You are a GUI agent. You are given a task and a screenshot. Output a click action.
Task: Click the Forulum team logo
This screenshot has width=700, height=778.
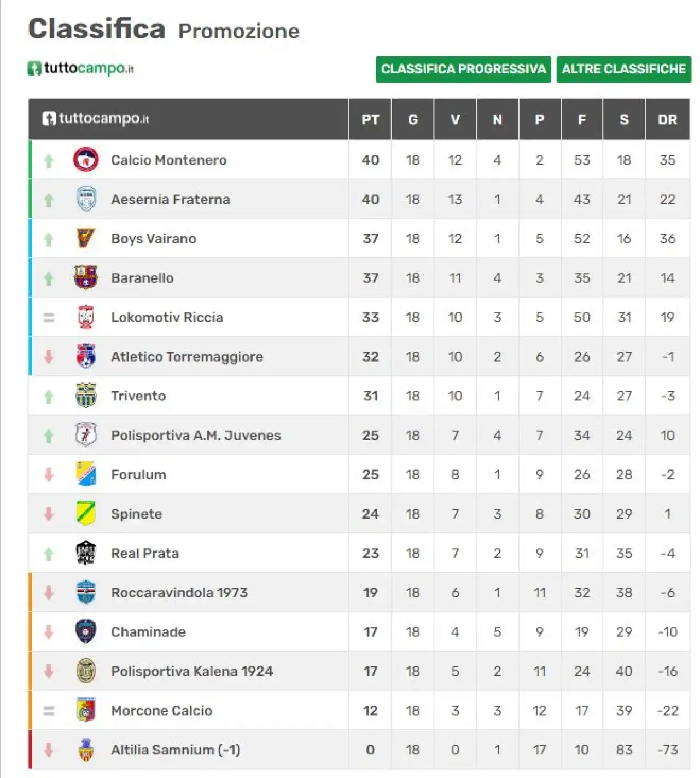click(86, 474)
